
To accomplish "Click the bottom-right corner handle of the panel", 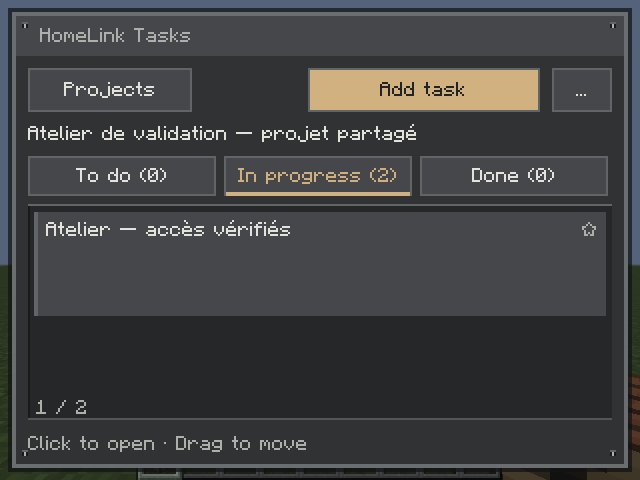I will (x=613, y=453).
